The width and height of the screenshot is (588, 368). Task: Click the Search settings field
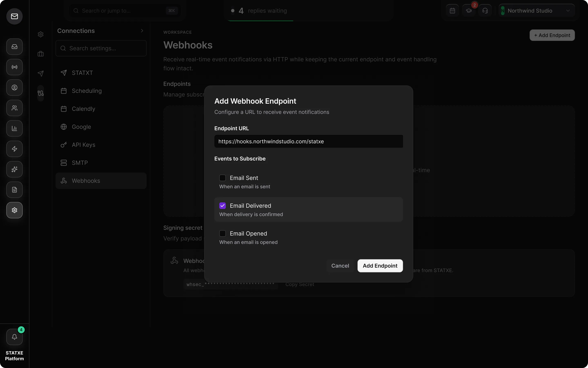pos(101,48)
